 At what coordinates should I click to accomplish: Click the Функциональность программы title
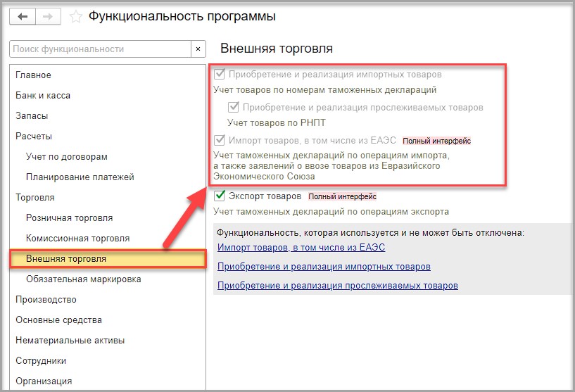coord(182,16)
